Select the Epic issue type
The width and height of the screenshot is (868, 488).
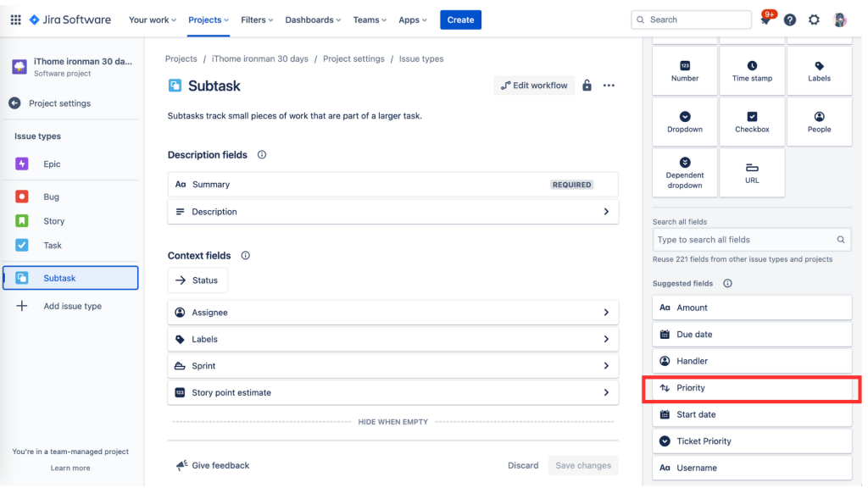tap(71, 164)
